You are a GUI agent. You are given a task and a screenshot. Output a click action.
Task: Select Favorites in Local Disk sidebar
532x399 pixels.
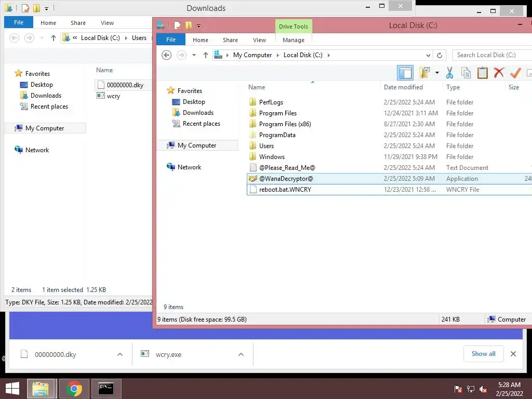(189, 90)
